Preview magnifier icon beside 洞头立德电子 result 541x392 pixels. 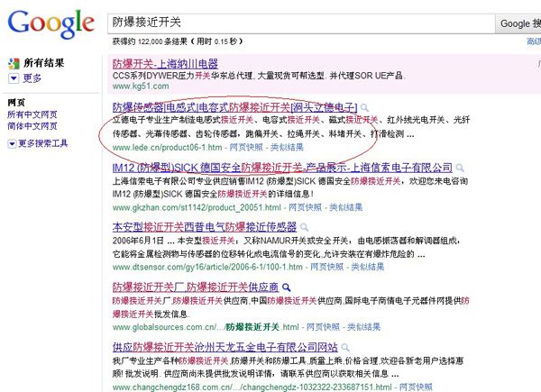pos(364,108)
